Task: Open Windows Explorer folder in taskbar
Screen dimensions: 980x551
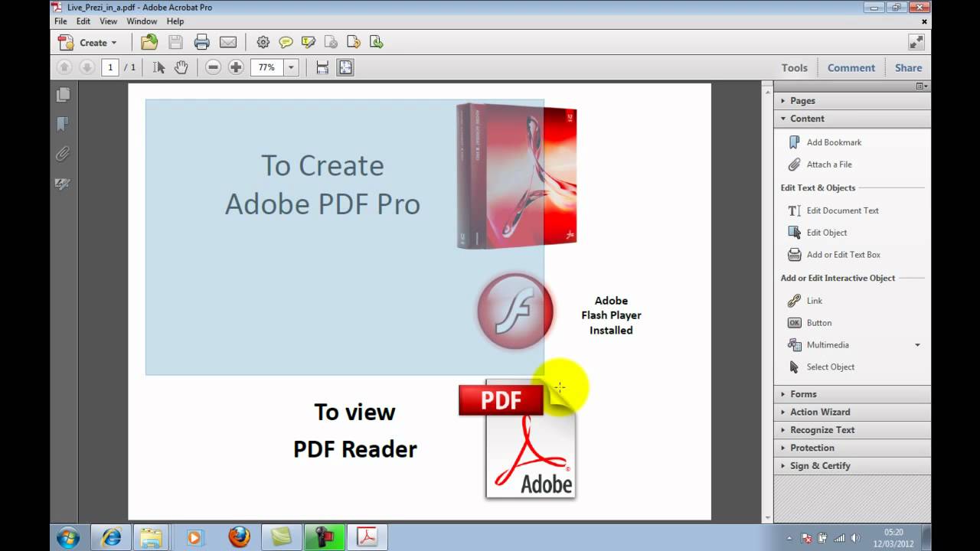Action: [x=152, y=538]
